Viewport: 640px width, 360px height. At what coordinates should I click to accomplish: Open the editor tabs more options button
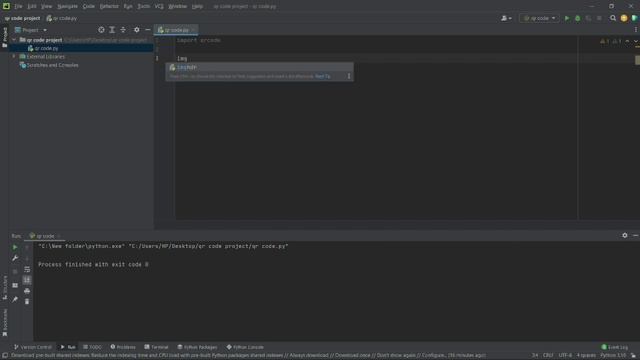(636, 30)
